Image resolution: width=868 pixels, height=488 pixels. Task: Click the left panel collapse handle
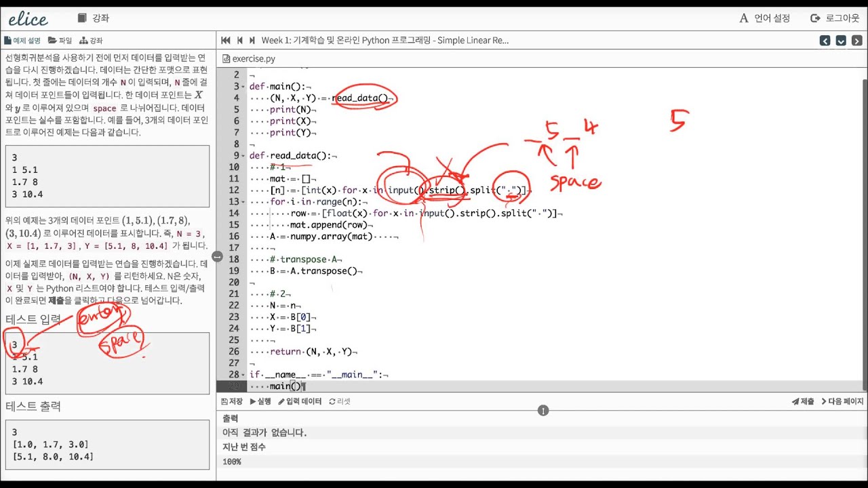217,256
